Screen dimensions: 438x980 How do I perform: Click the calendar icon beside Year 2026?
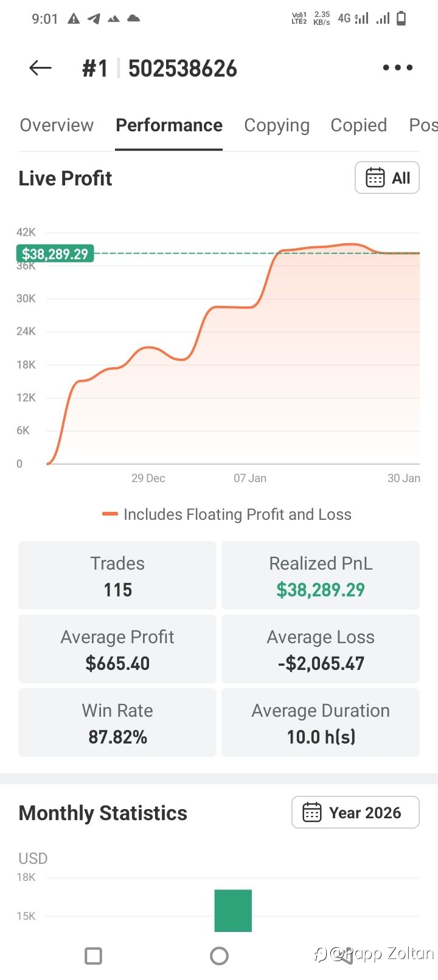point(312,812)
